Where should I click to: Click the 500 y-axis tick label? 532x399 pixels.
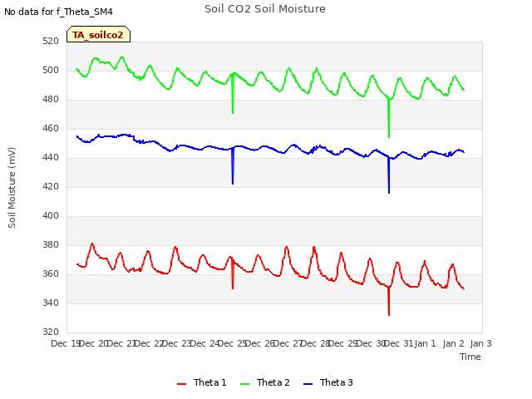[x=51, y=70]
